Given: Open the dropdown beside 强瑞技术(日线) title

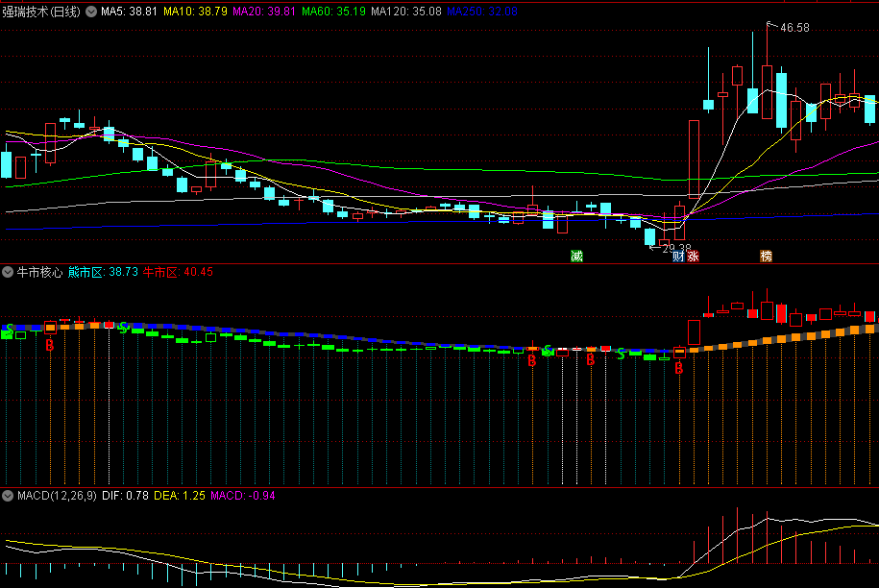Looking at the screenshot, I should 91,12.
